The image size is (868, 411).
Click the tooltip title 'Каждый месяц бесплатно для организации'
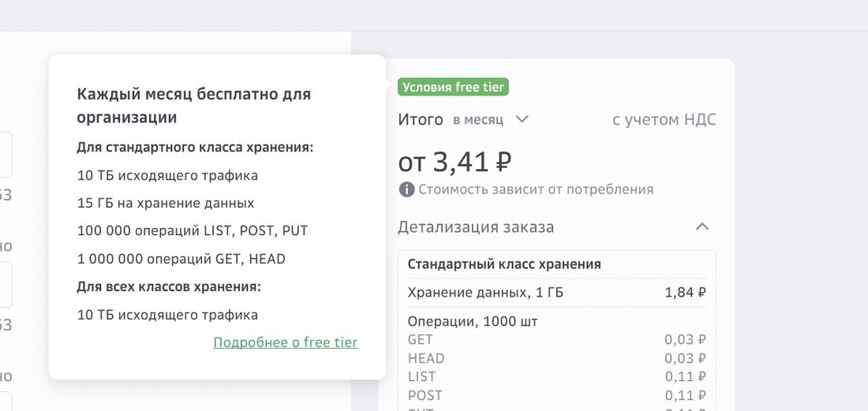pyautogui.click(x=194, y=106)
